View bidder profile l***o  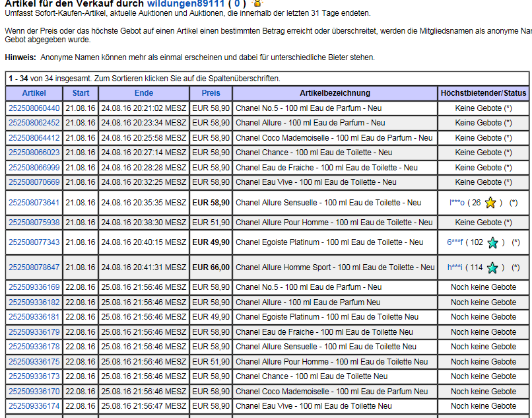coord(457,203)
